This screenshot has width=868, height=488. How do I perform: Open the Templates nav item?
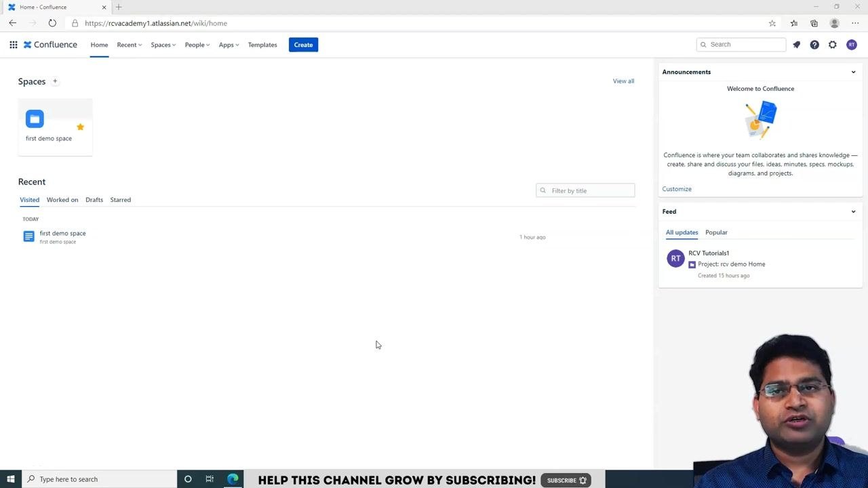point(262,45)
